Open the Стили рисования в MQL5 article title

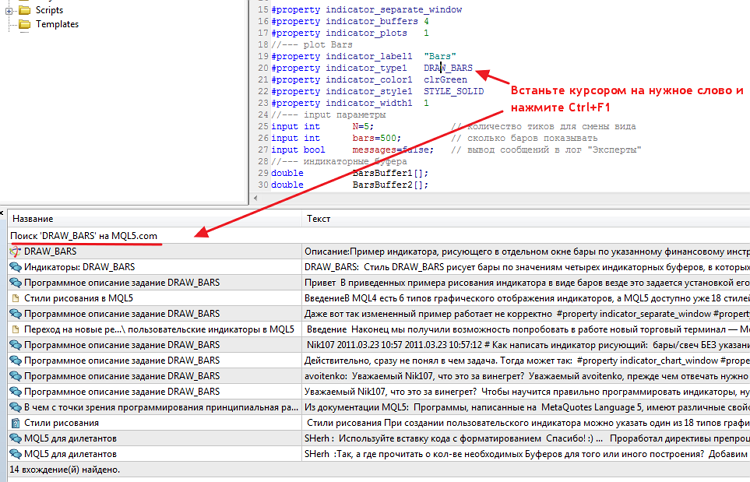[79, 298]
